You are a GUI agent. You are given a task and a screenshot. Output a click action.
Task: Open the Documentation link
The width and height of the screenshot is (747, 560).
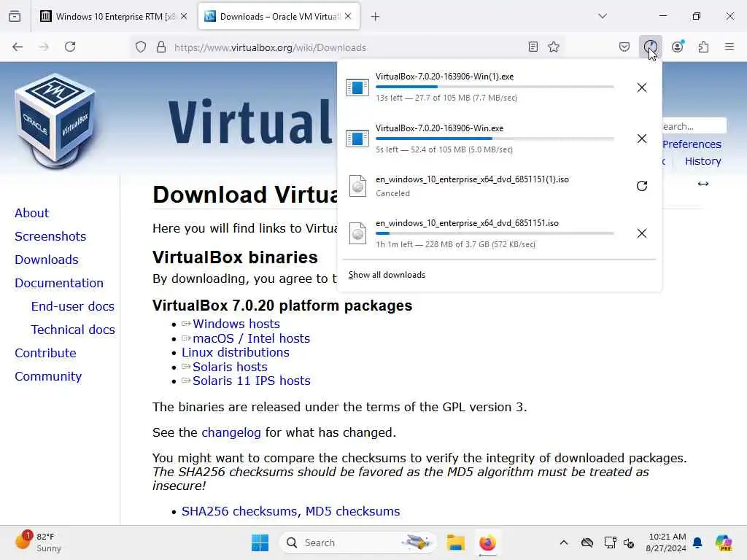pyautogui.click(x=59, y=283)
